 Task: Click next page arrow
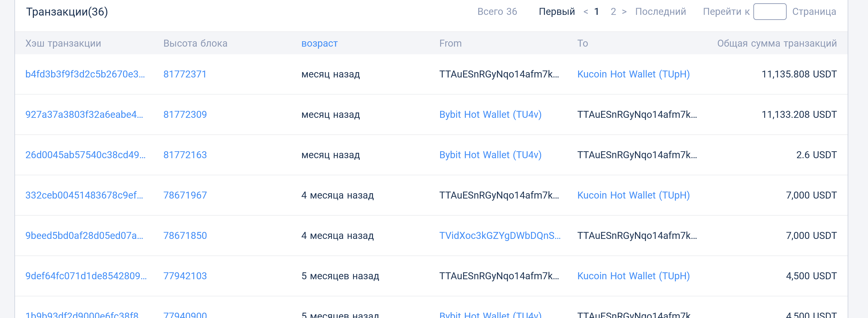(x=624, y=12)
